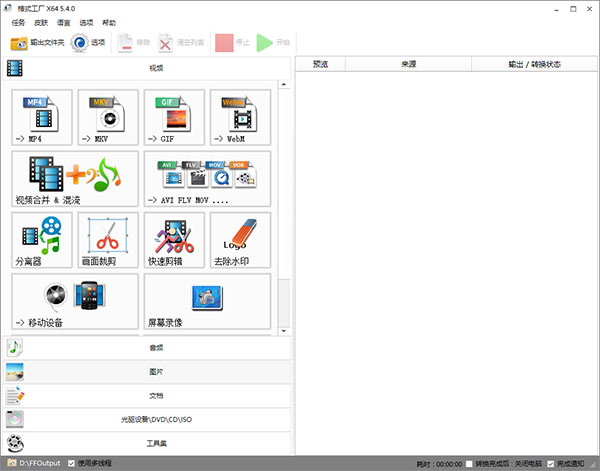This screenshot has width=600, height=471.
Task: Click the 输出文件夹 toolbar button
Action: [37, 43]
